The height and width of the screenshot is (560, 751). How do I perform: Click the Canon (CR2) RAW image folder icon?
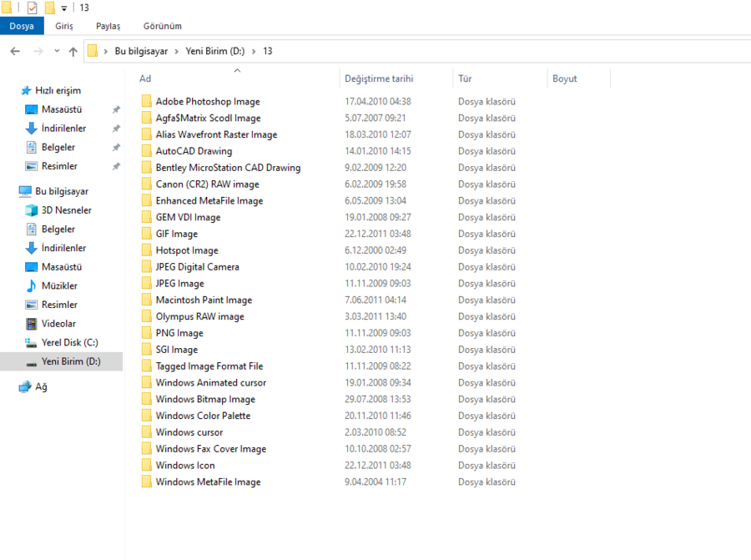(x=147, y=184)
